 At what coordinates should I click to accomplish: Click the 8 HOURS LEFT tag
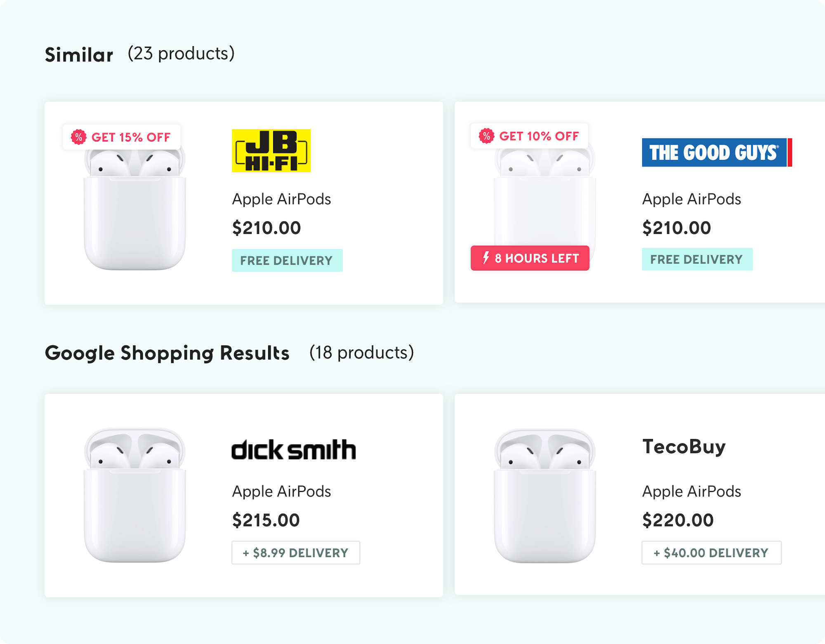coord(530,258)
